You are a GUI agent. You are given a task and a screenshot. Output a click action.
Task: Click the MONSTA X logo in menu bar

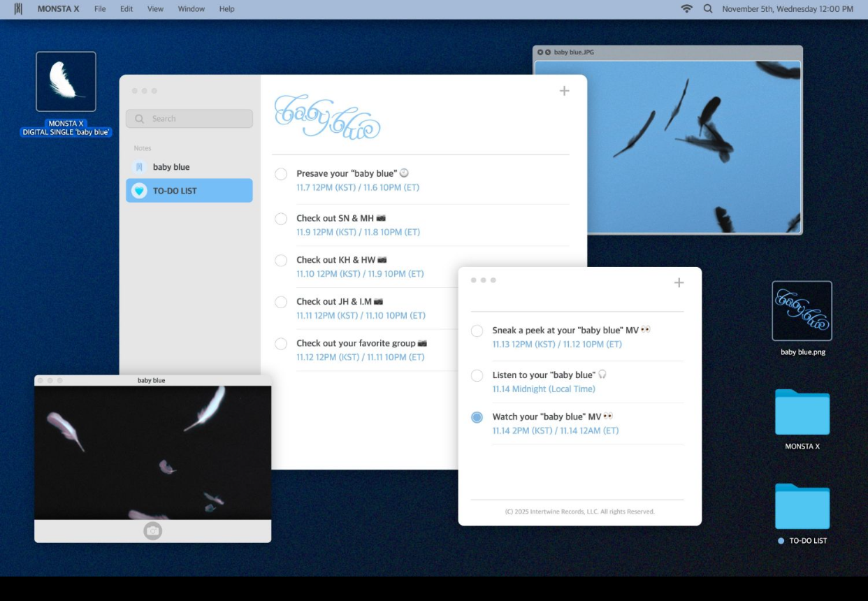(18, 9)
